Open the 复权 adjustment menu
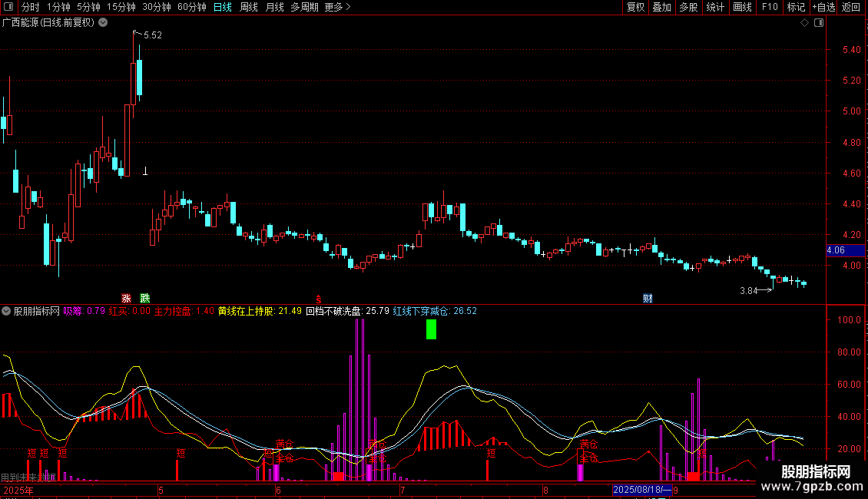The image size is (868, 499). coord(635,8)
